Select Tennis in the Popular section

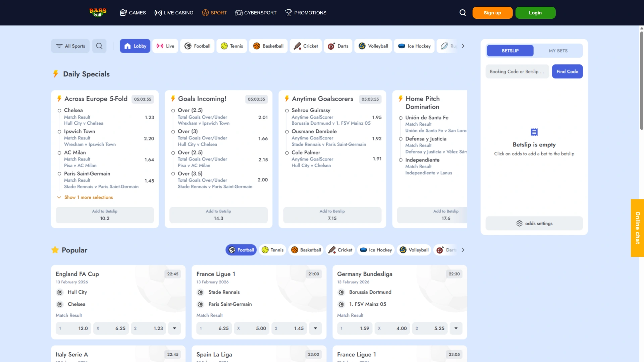pyautogui.click(x=272, y=250)
